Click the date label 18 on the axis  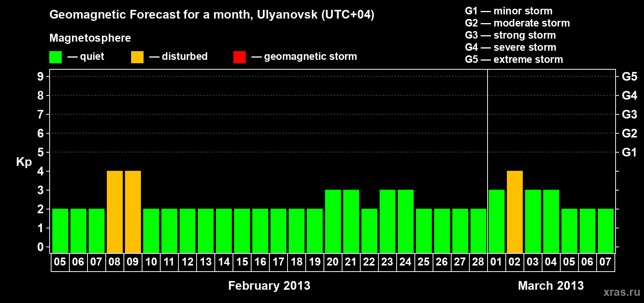pyautogui.click(x=297, y=262)
